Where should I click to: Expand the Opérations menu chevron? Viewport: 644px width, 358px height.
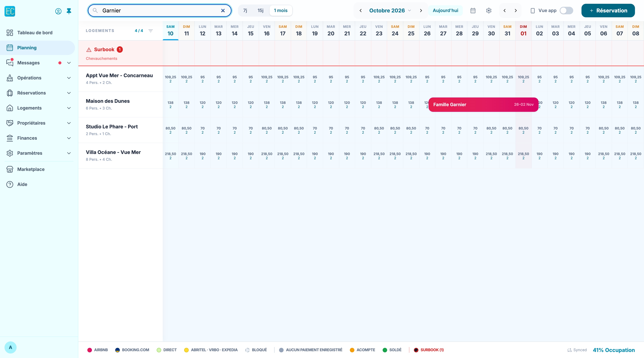click(69, 78)
